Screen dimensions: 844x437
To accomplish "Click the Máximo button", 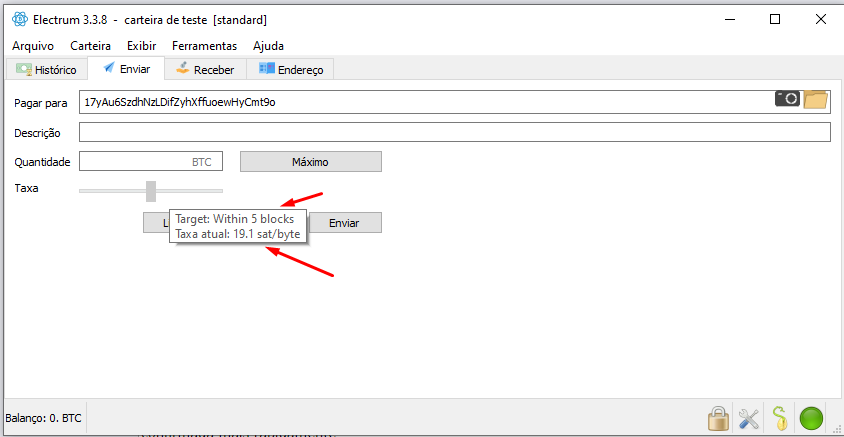I will pyautogui.click(x=311, y=161).
